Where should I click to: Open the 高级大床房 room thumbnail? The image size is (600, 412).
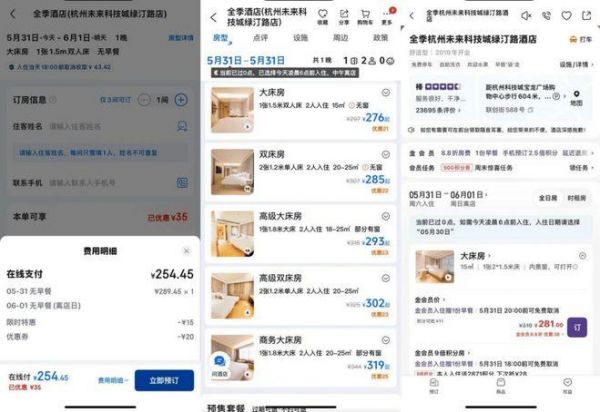[232, 234]
